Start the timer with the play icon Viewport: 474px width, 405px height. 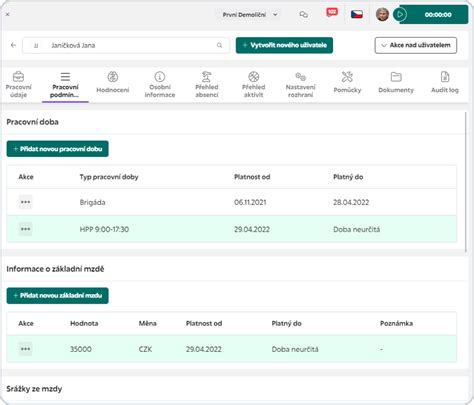coord(400,15)
